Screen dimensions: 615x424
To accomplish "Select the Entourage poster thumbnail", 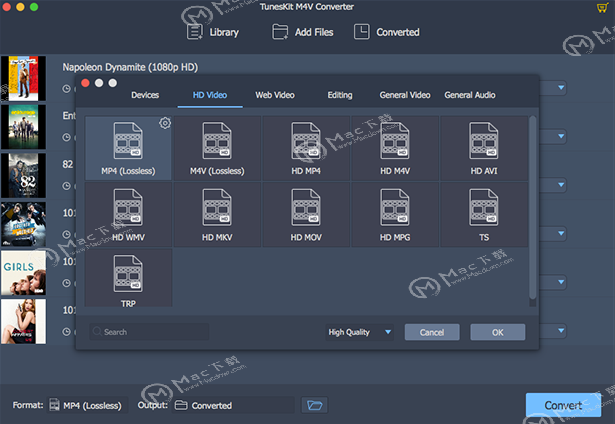I will (23, 127).
